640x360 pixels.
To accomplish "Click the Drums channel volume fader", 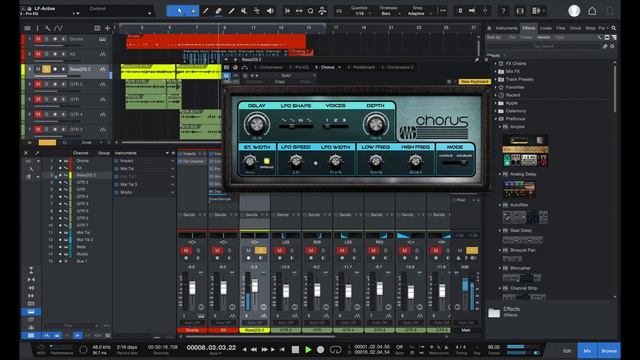I will (192, 288).
